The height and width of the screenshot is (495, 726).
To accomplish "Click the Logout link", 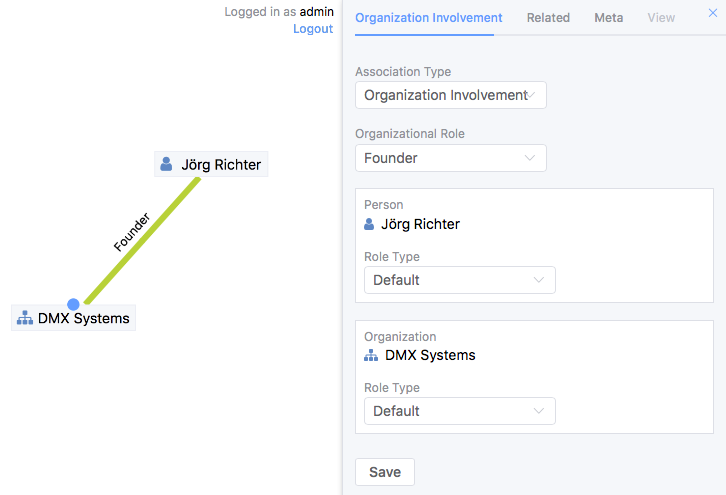I will point(313,29).
